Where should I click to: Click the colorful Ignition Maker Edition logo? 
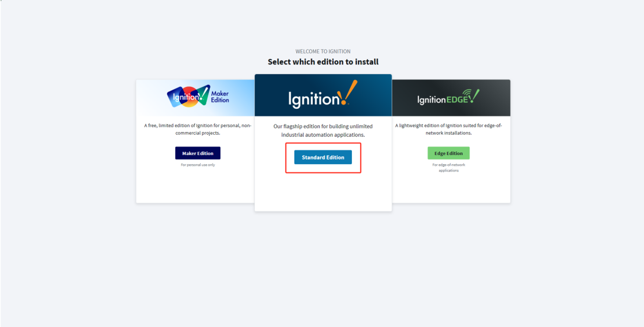pyautogui.click(x=198, y=96)
